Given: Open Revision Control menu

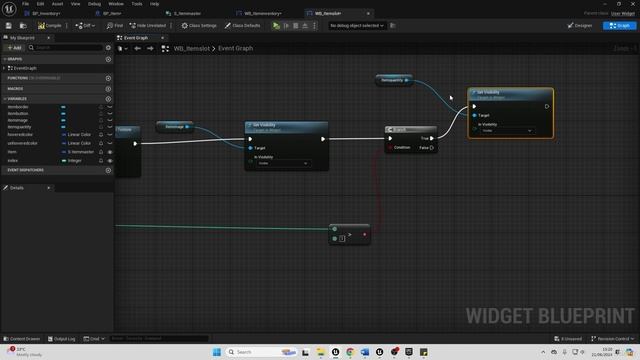Looking at the screenshot, I should click(612, 339).
